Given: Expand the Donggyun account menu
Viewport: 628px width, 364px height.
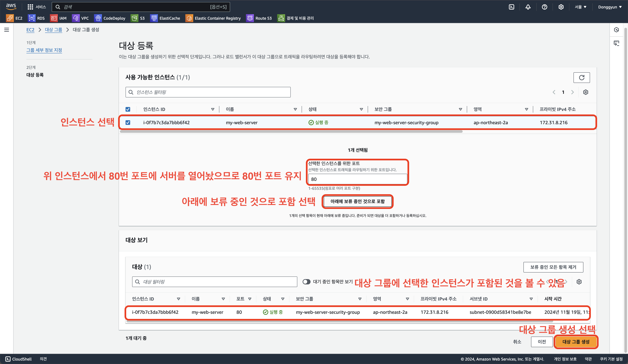Looking at the screenshot, I should coord(610,7).
